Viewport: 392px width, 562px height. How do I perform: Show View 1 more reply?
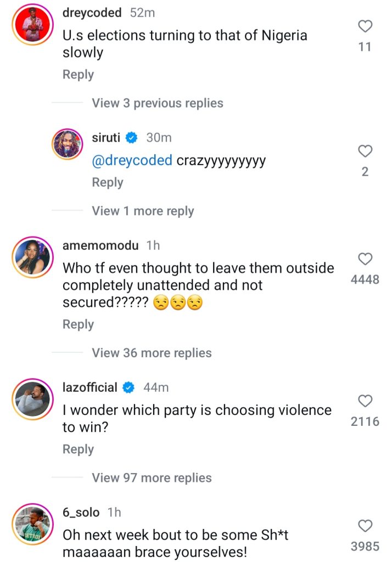143,211
